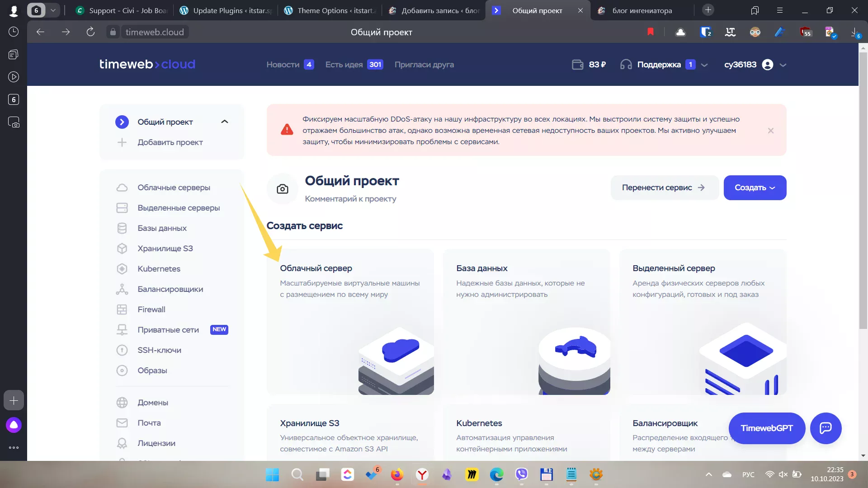Open the SSH keys icon

point(122,350)
